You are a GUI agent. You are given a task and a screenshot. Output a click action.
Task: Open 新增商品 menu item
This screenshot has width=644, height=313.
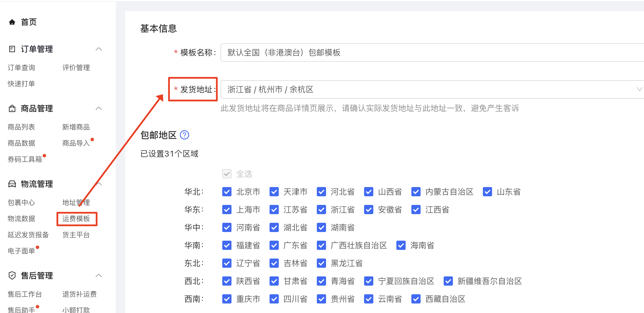76,127
